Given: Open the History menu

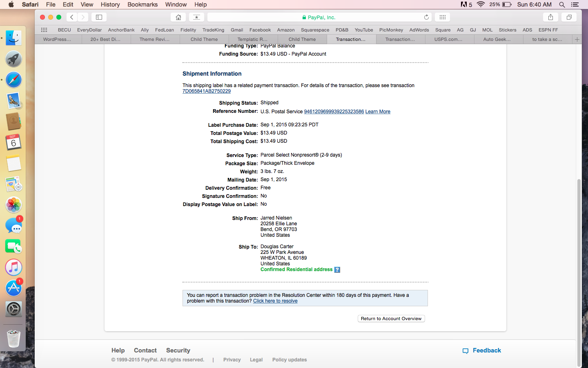Looking at the screenshot, I should [110, 4].
